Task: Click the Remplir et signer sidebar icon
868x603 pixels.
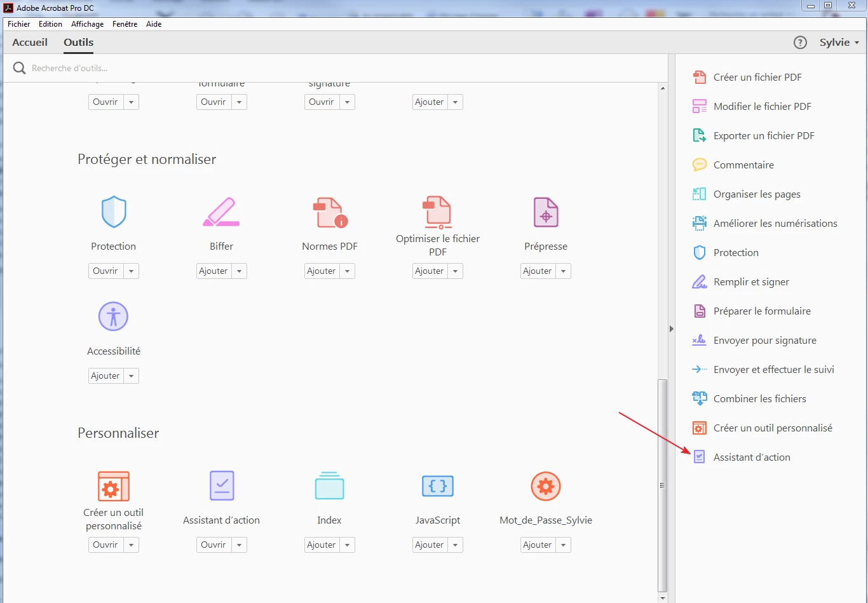Action: click(x=699, y=281)
